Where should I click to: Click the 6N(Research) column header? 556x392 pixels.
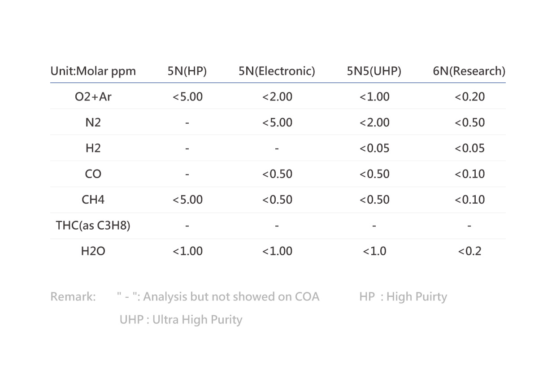469,71
